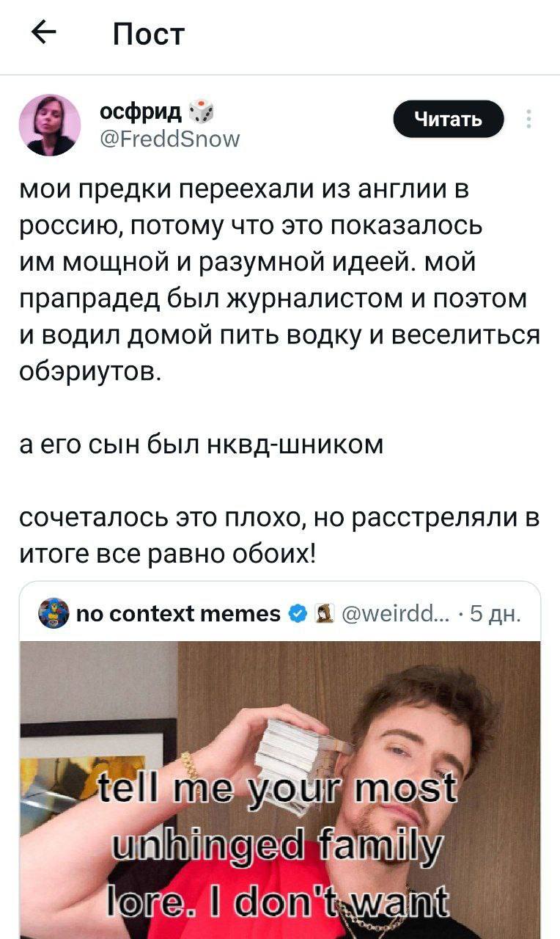
Task: Tap the Пост header title
Action: (148, 34)
